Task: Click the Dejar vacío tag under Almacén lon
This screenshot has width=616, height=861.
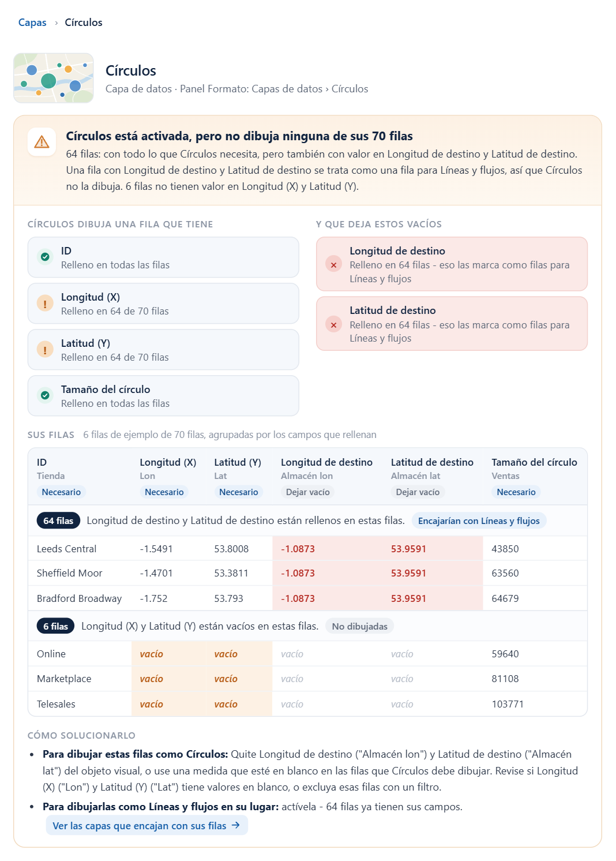Action: [308, 492]
